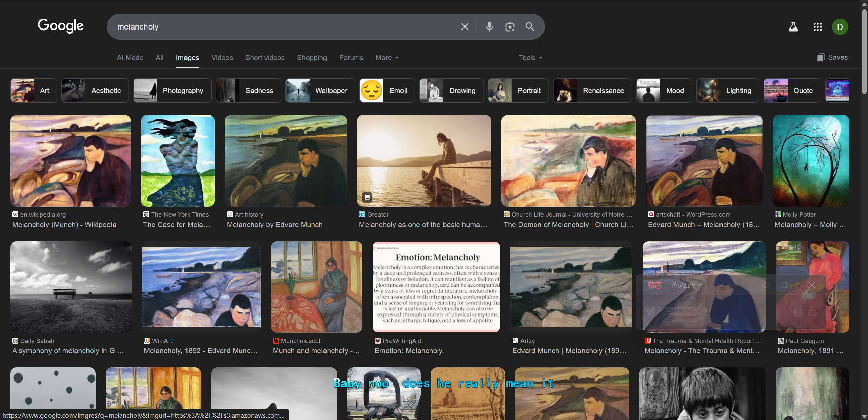Expand the Tools dropdown
868x420 pixels.
(531, 58)
